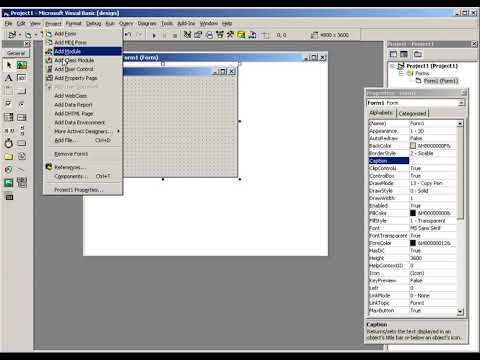
Task: Choose Add Module from the menu
Action: click(83, 51)
